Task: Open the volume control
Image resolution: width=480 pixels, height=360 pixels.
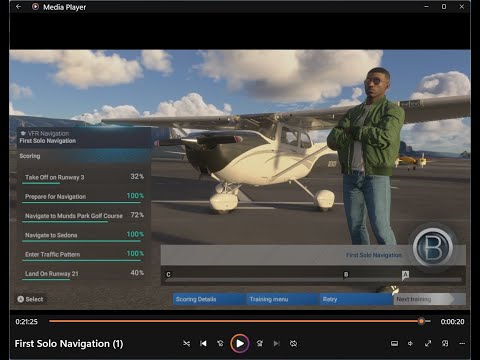Action: [x=411, y=343]
